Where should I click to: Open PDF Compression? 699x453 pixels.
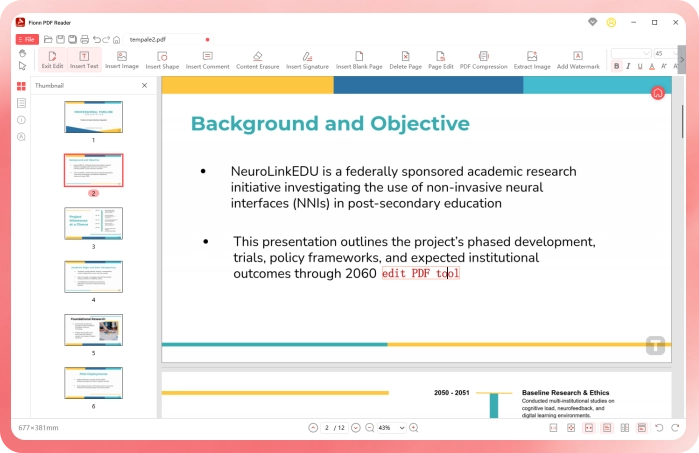point(483,59)
